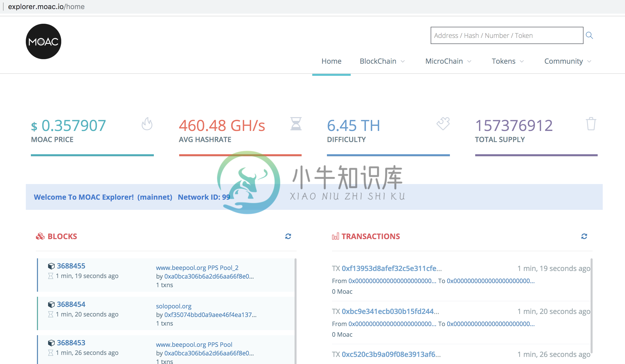Click hourglass icon under block 3688454
The width and height of the screenshot is (625, 364).
[51, 314]
